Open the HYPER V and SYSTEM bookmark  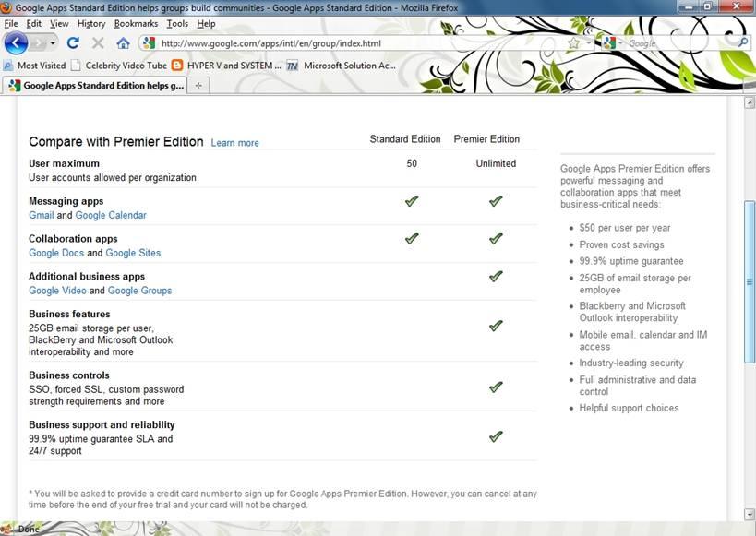click(x=226, y=66)
